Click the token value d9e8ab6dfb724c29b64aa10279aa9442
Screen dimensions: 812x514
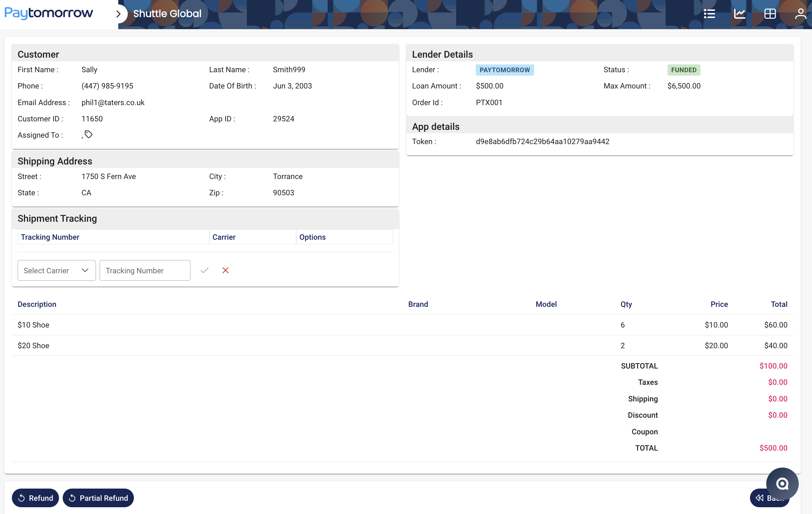point(543,142)
